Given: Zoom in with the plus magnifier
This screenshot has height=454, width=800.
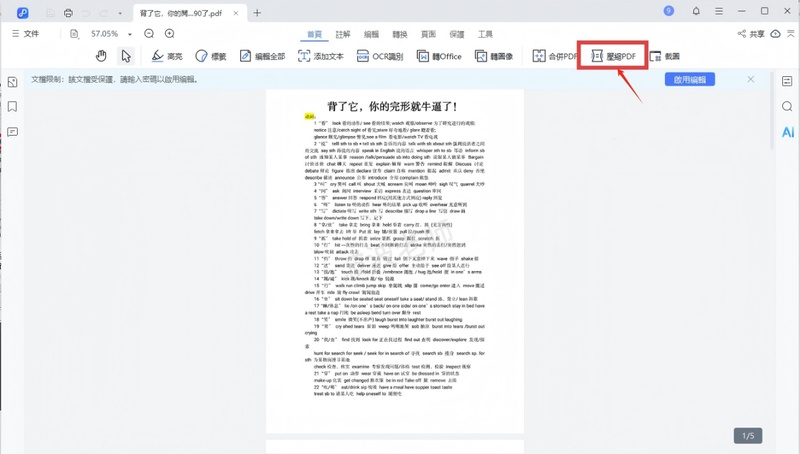Looking at the screenshot, I should pos(169,34).
